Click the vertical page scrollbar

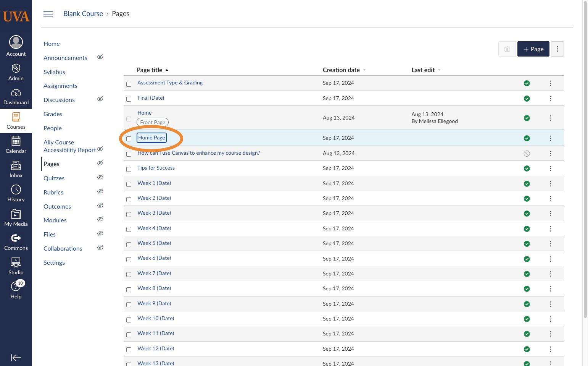[586, 159]
